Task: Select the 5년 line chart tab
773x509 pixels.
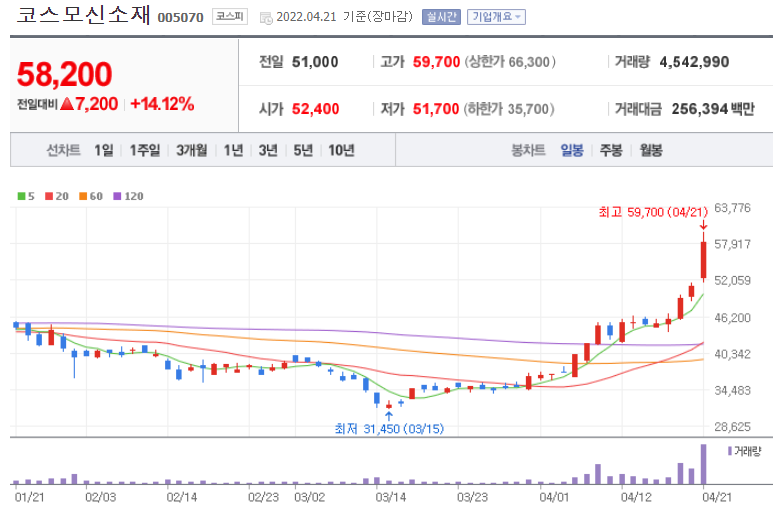Action: click(303, 150)
